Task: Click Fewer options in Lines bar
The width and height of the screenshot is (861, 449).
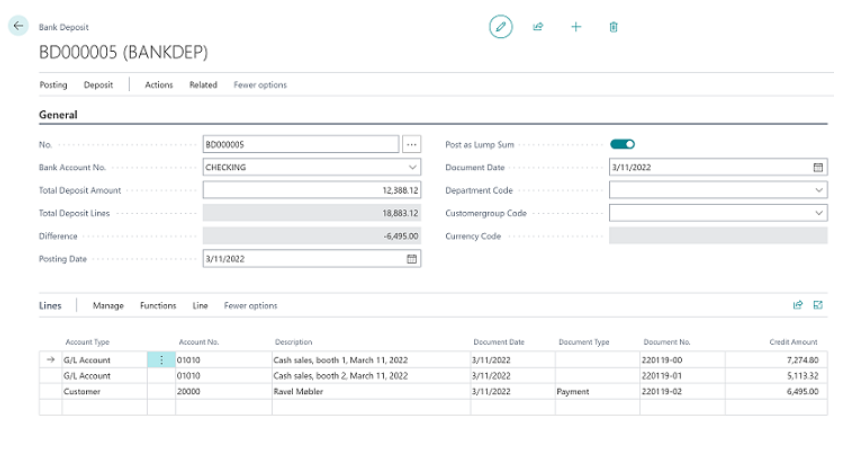Action: point(250,306)
